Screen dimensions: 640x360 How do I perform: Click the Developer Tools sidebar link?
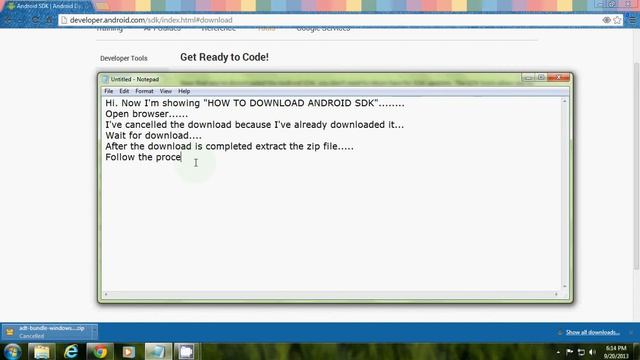(x=124, y=58)
